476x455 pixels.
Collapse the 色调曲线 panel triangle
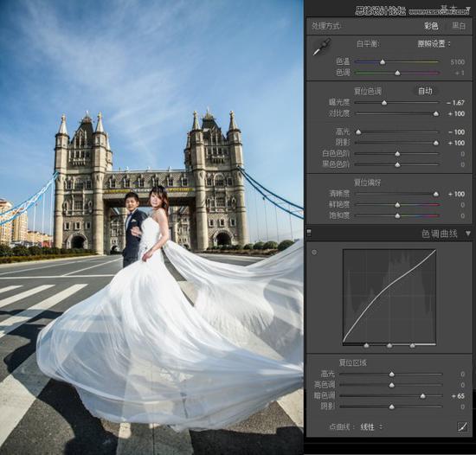pyautogui.click(x=468, y=234)
